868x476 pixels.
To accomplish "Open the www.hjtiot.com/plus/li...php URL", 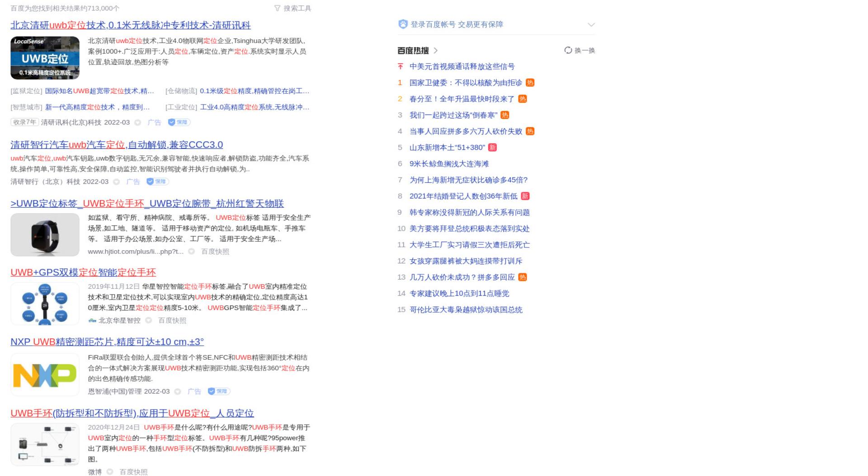I will pos(136,252).
